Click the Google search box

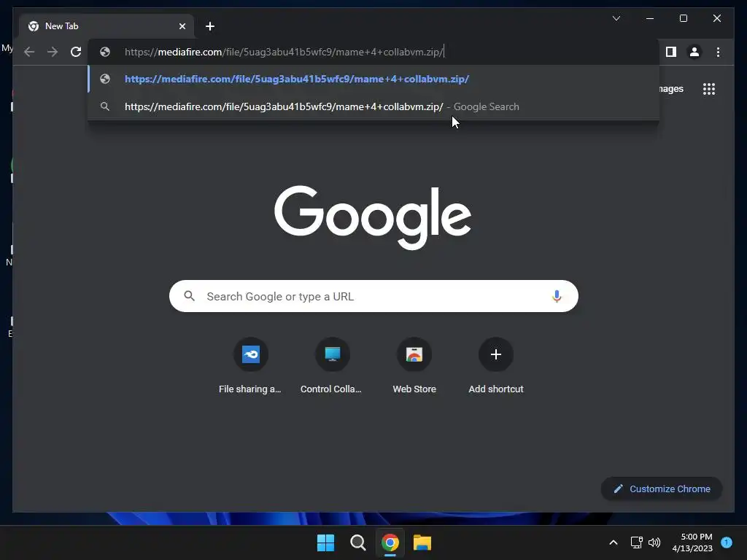(373, 296)
